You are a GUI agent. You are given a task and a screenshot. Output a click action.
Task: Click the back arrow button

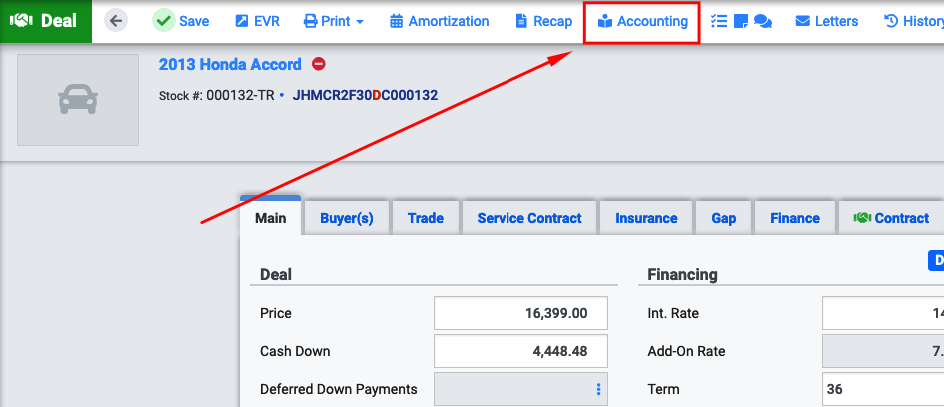tap(116, 21)
